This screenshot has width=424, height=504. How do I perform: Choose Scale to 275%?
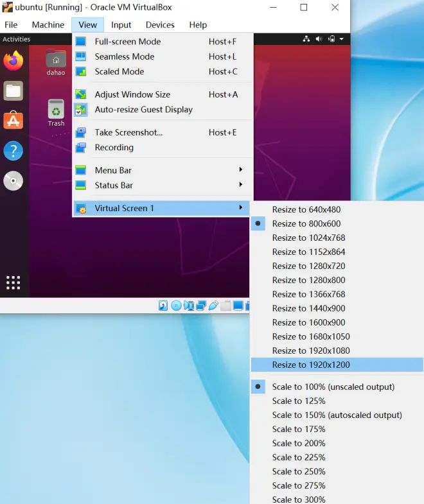(337, 486)
